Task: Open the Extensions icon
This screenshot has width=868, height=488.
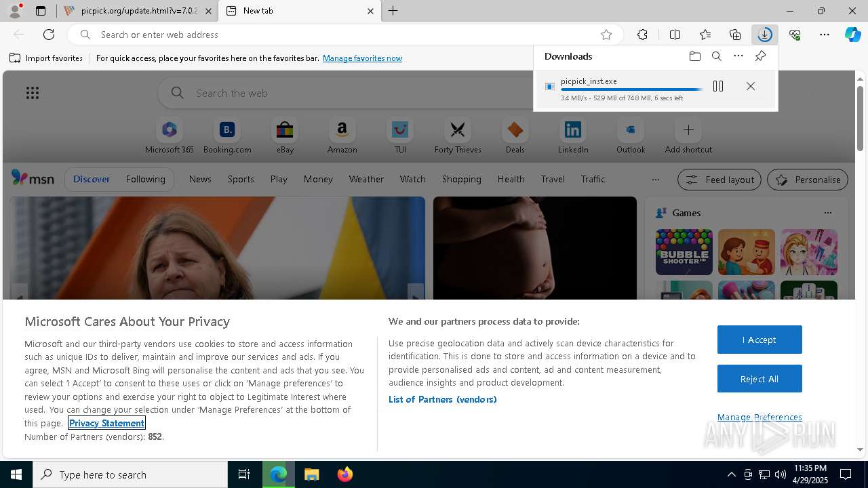Action: (642, 35)
